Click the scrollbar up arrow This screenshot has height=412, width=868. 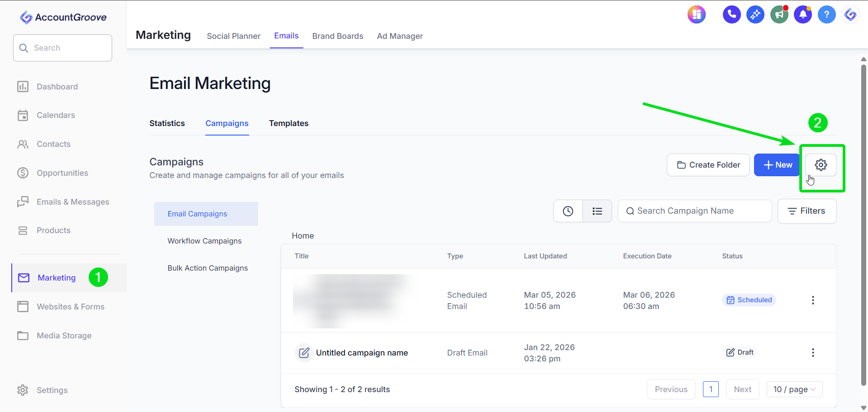click(863, 59)
